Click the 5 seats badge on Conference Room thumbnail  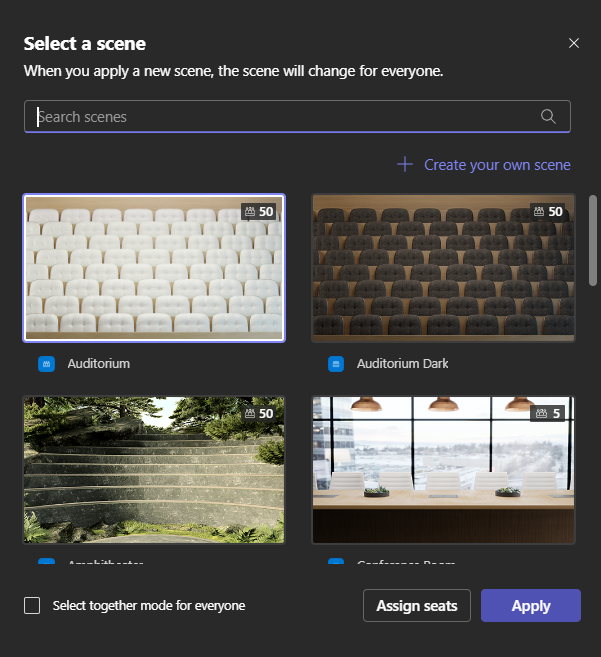[547, 414]
